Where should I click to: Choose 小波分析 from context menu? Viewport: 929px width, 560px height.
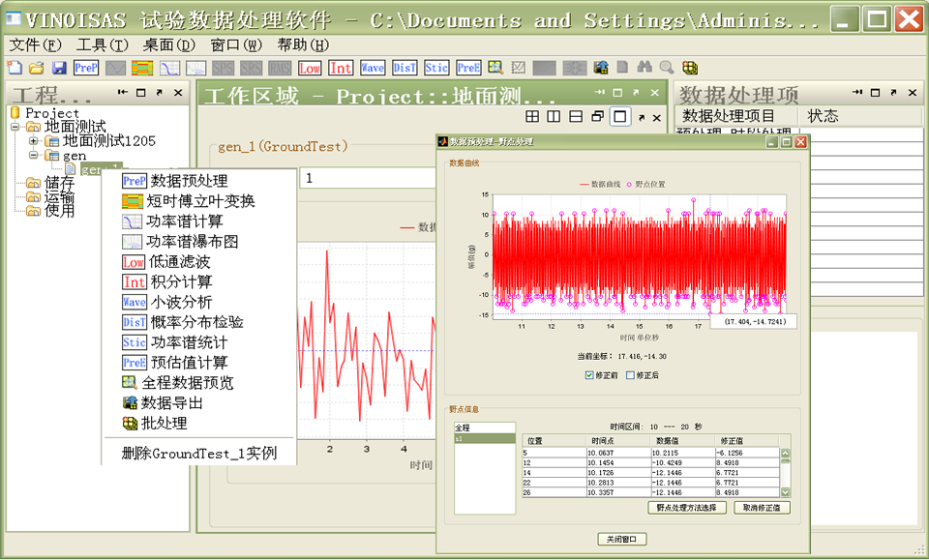[x=198, y=302]
